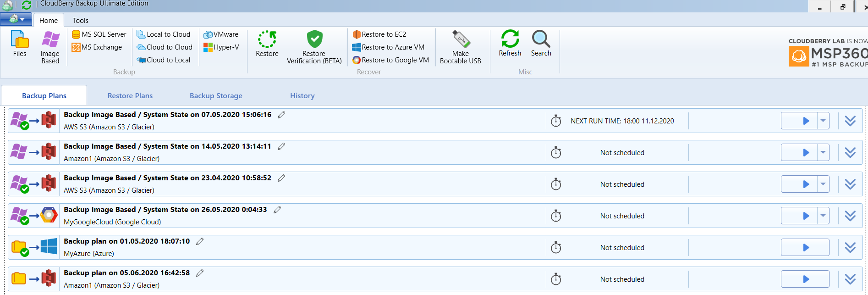Click MyGoogleCloud (Google Cloud) storage label
This screenshot has width=868, height=295.
[x=112, y=222]
